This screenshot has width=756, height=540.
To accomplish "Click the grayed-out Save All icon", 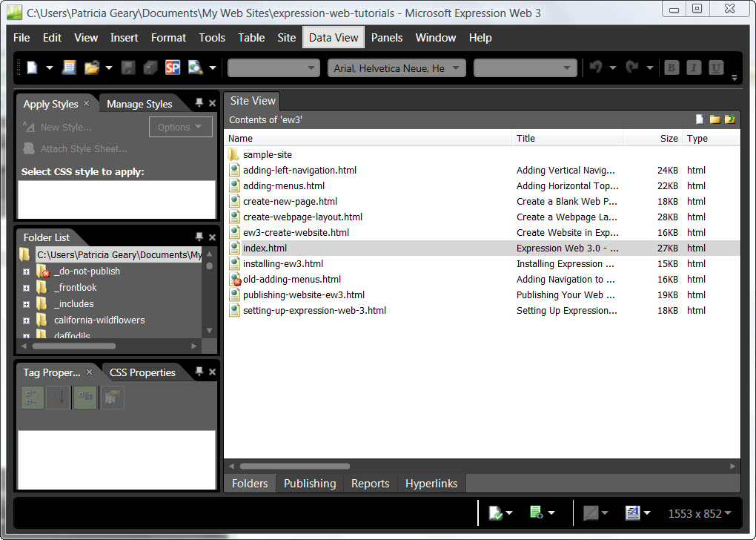I will (150, 67).
